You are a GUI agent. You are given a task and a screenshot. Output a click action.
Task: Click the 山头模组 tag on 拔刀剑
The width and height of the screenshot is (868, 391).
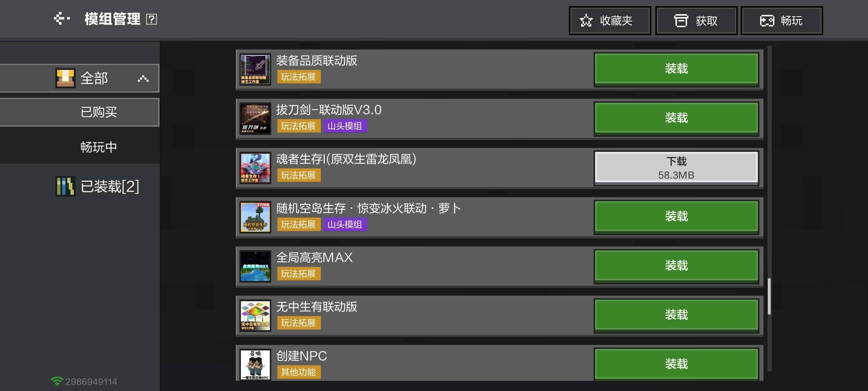(345, 126)
